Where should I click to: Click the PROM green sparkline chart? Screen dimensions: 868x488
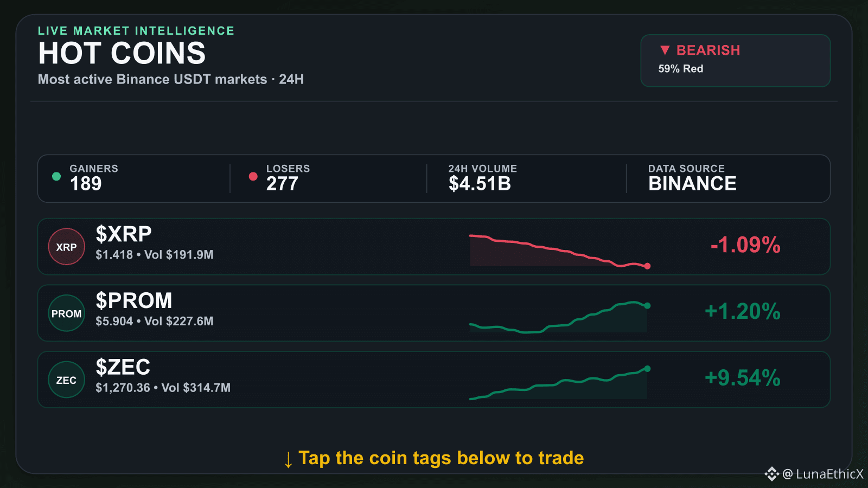559,317
